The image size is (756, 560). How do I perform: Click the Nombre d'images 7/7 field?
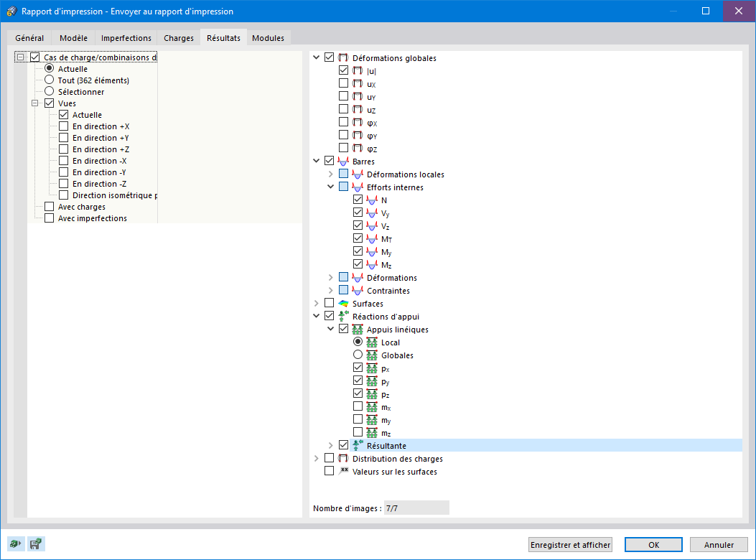[416, 508]
